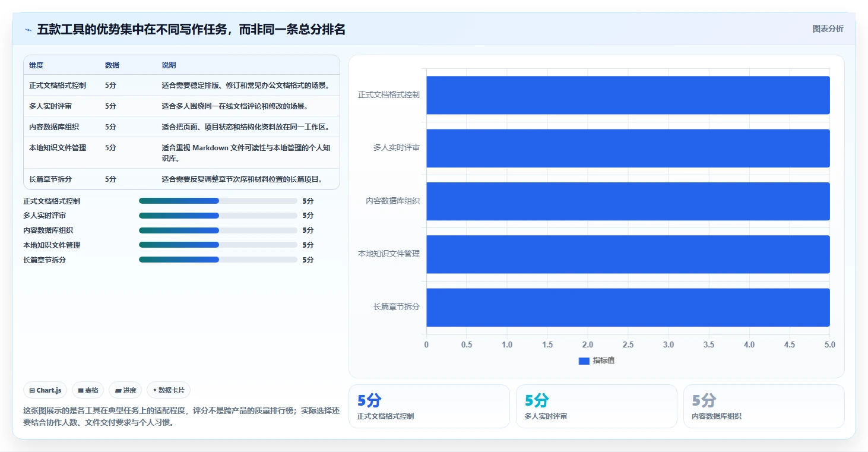Click the 正式文档格式控制 progress bar
Viewport: 868px width, 452px height.
click(218, 201)
